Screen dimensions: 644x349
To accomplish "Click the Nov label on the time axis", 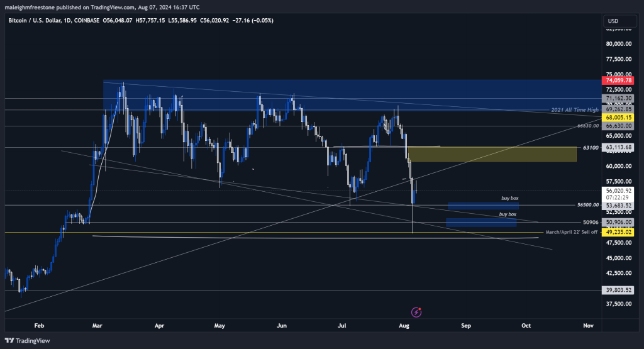I will [x=589, y=326].
